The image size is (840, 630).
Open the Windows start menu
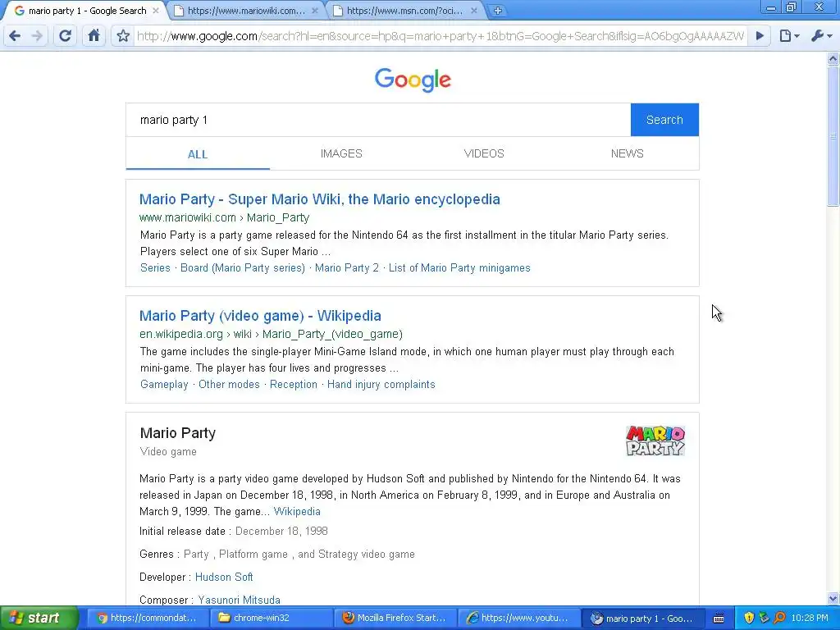[39, 618]
